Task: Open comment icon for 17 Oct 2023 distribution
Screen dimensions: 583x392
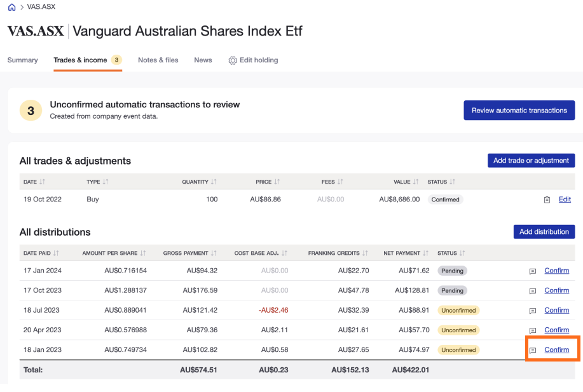Action: pyautogui.click(x=532, y=291)
